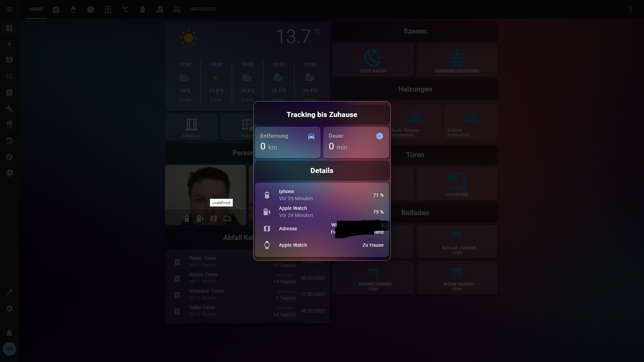Click the person photo card
Screen dimensions: 644x362
pyautogui.click(x=206, y=195)
